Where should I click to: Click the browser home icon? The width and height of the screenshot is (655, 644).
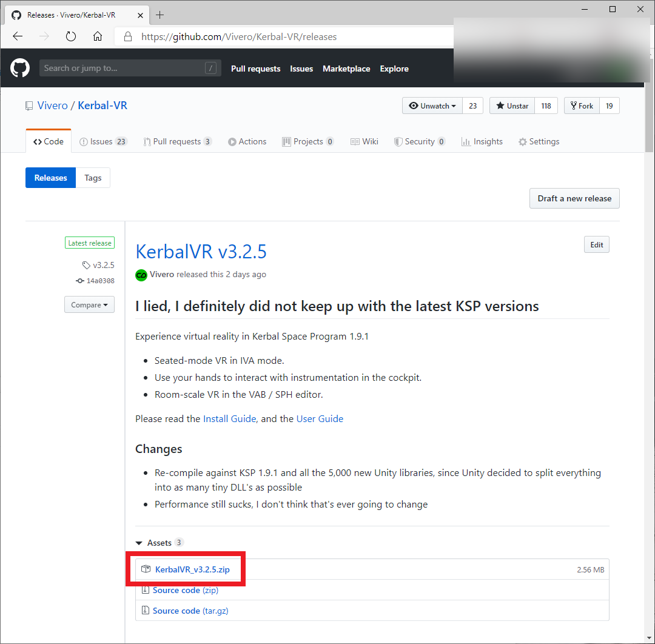pos(97,36)
